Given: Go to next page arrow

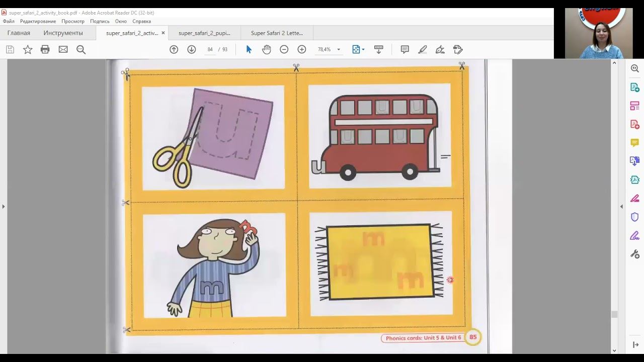Looking at the screenshot, I should [191, 49].
